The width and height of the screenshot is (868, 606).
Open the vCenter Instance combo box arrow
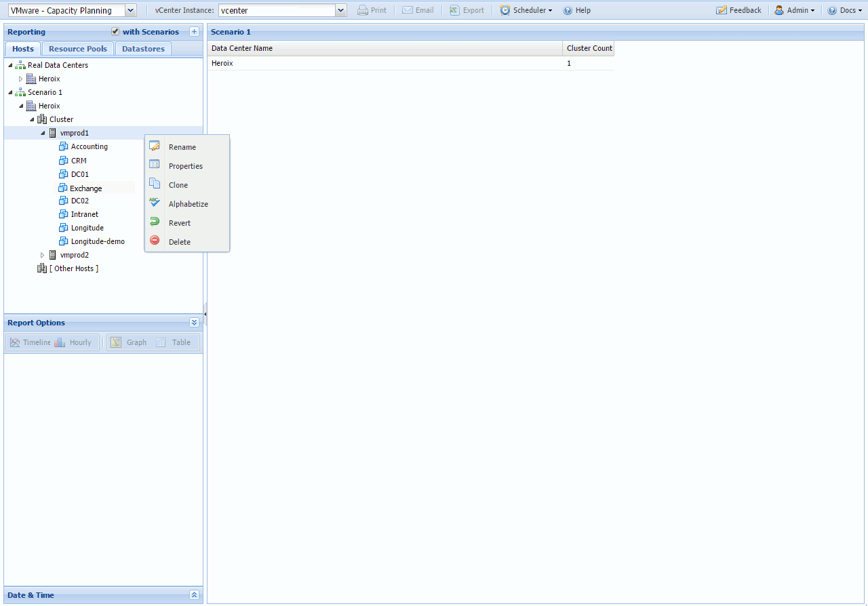point(341,10)
